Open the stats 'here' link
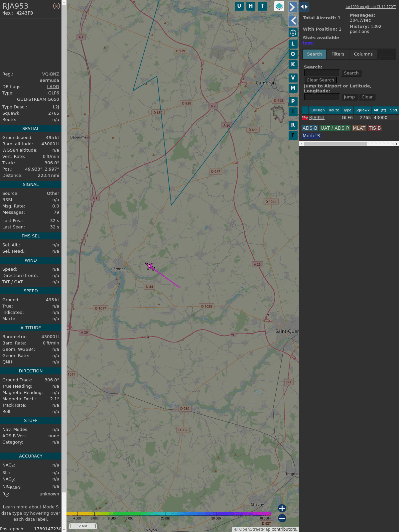The height and width of the screenshot is (532, 399). tap(308, 43)
